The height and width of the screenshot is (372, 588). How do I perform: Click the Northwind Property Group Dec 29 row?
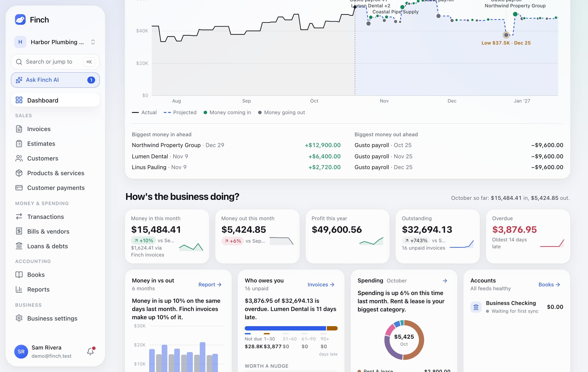coord(236,145)
